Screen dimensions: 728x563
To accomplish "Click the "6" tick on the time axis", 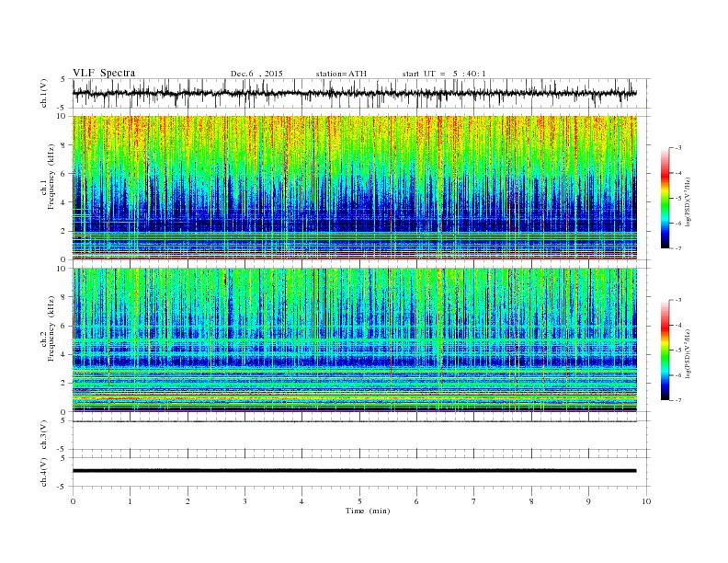I will pos(416,501).
